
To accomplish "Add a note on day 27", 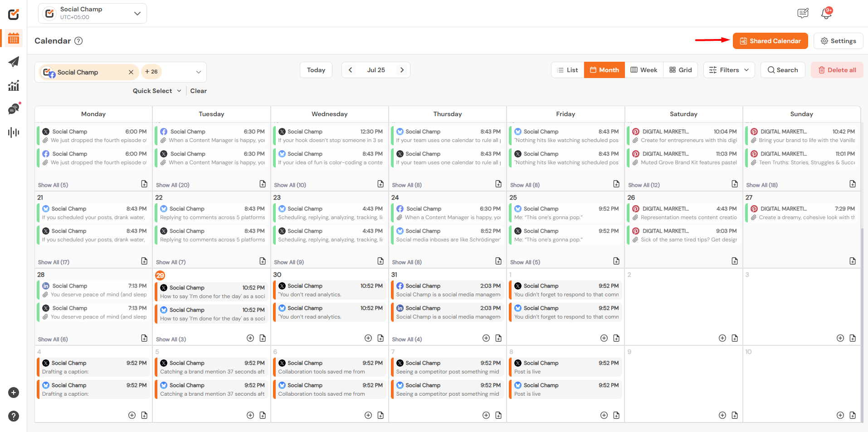I will tap(853, 261).
